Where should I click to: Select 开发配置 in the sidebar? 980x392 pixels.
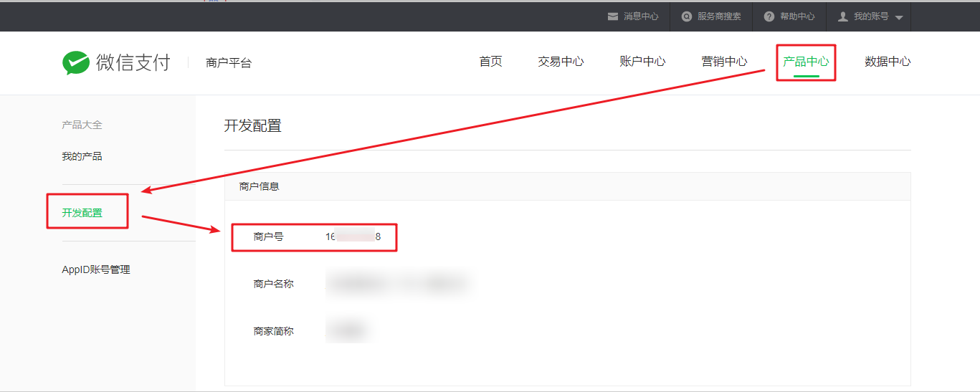[x=82, y=213]
